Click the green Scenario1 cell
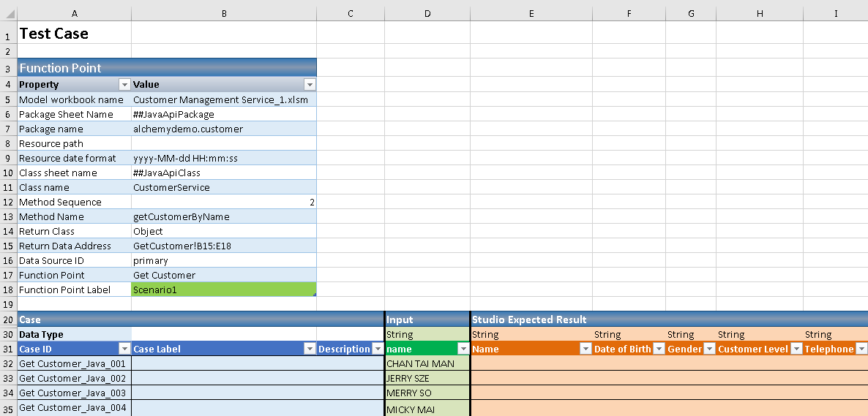This screenshot has width=868, height=416. coord(223,290)
